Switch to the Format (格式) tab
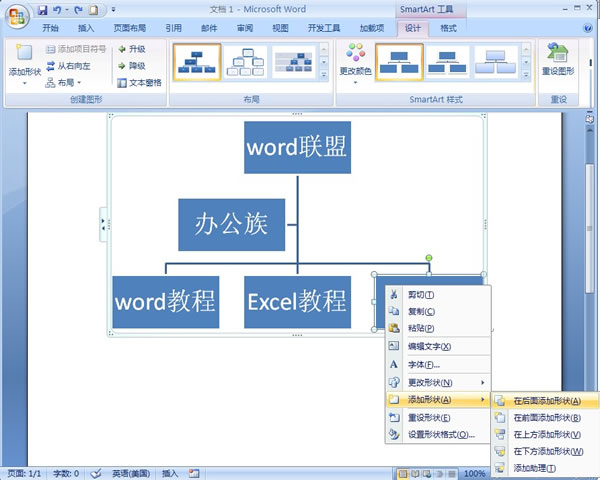This screenshot has width=600, height=480. (x=448, y=28)
